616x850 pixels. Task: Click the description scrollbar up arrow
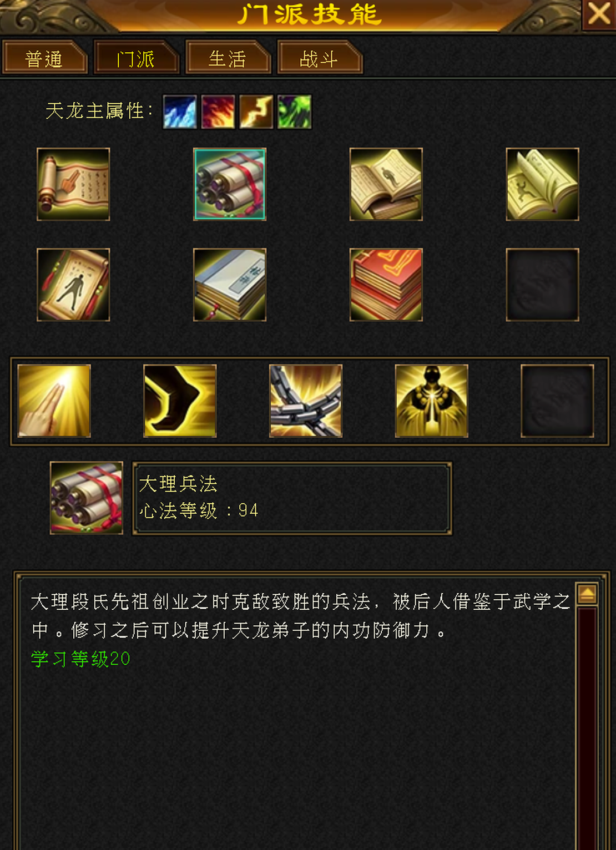click(x=587, y=594)
